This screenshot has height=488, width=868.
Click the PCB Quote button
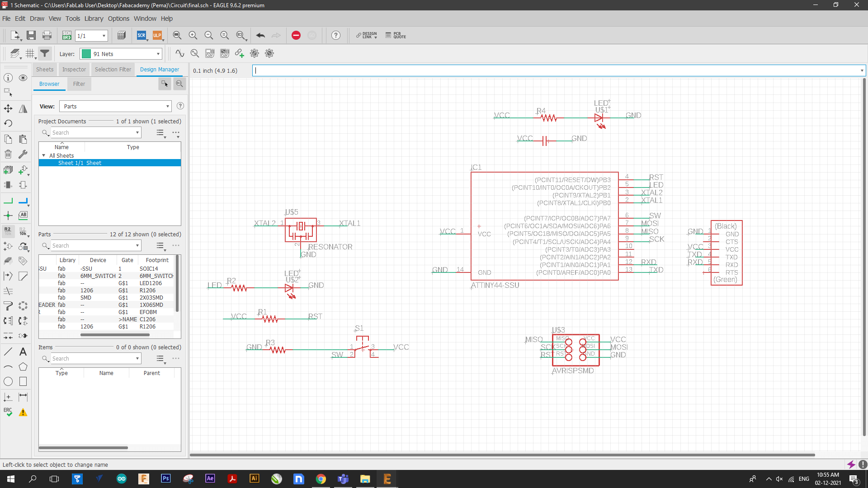tap(396, 35)
